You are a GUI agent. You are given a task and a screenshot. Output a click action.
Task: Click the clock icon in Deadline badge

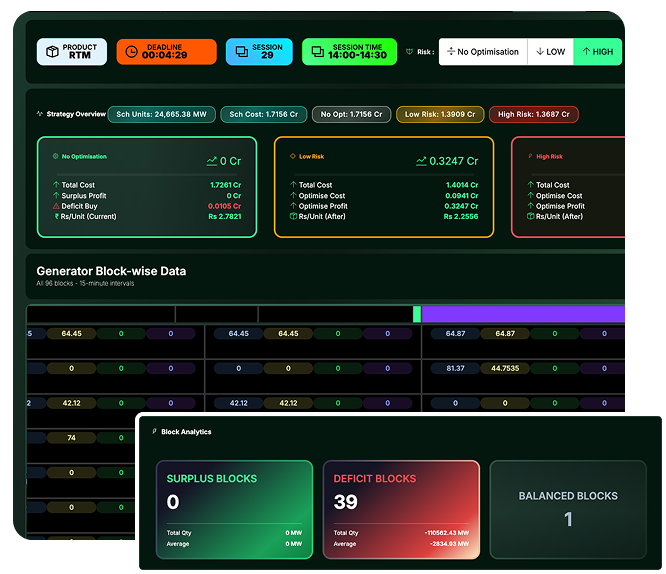[x=132, y=52]
